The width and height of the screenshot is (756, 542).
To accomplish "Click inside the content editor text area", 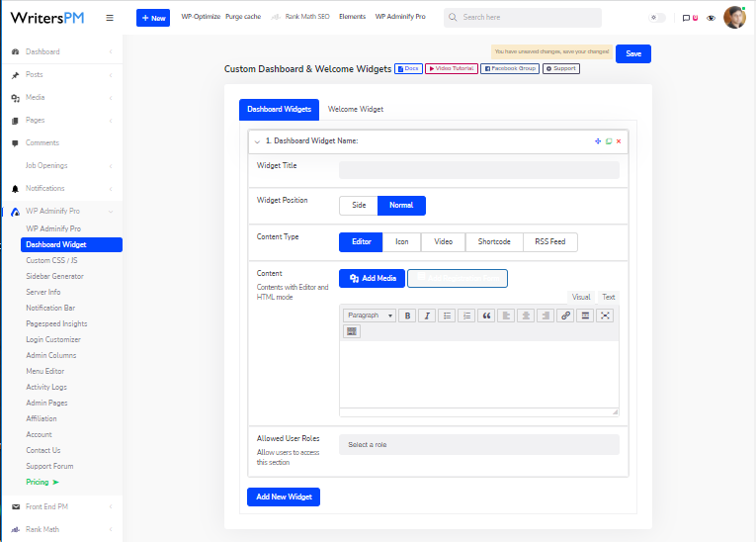I will coord(479,375).
